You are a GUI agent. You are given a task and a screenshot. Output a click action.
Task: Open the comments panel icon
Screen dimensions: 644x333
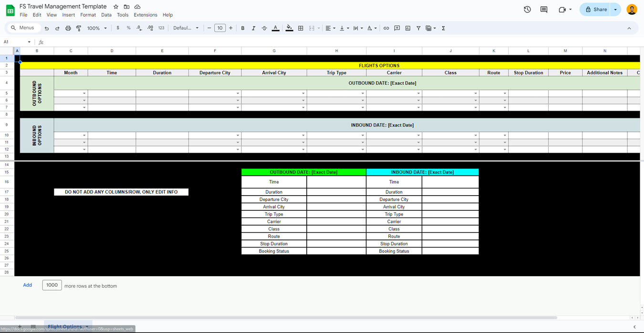(544, 10)
